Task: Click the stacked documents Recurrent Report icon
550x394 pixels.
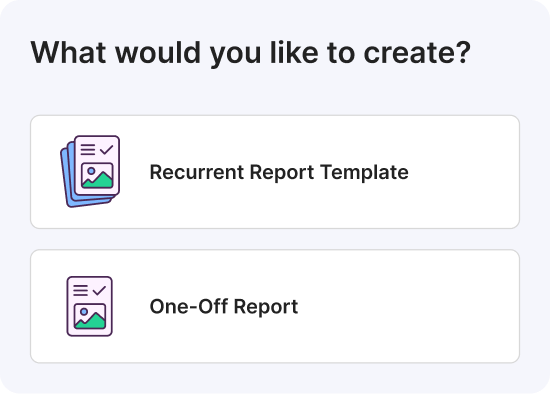Action: coord(90,171)
